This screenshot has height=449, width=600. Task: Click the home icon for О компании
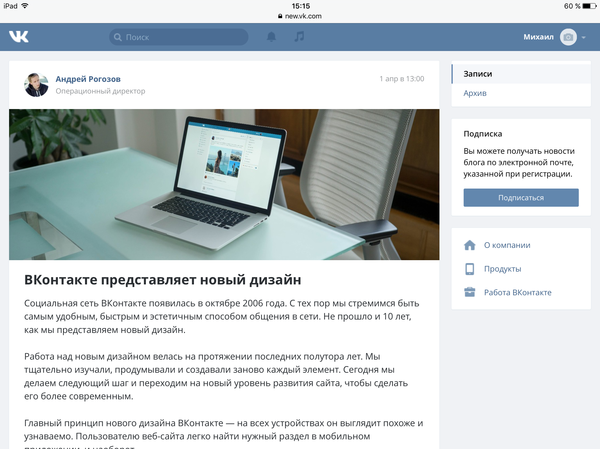(x=470, y=245)
